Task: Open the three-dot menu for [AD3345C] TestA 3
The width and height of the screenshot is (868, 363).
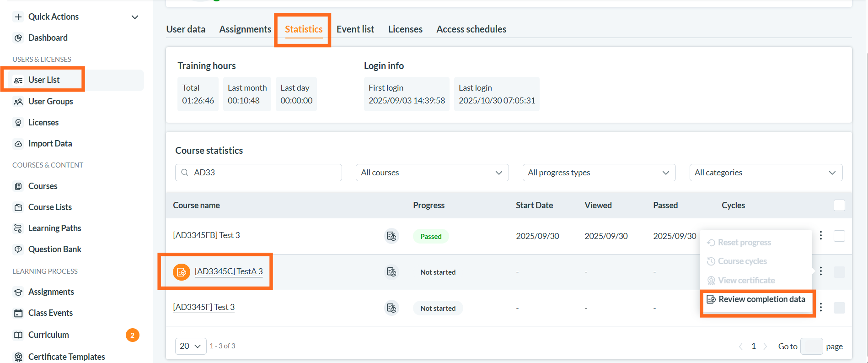Action: (x=821, y=271)
